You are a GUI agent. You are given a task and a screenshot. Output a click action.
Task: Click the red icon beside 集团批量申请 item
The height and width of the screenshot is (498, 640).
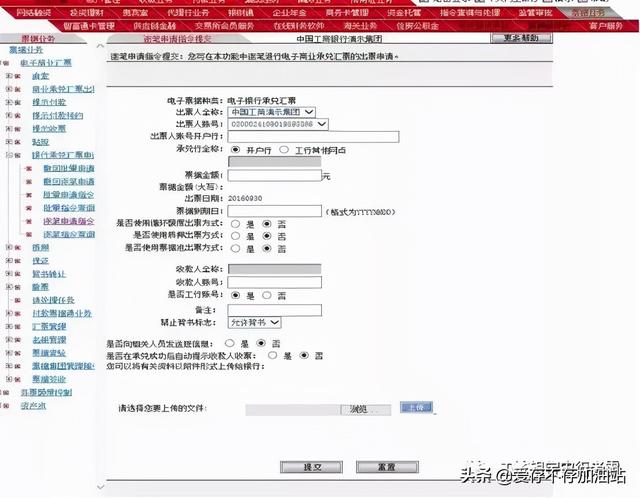pos(29,168)
